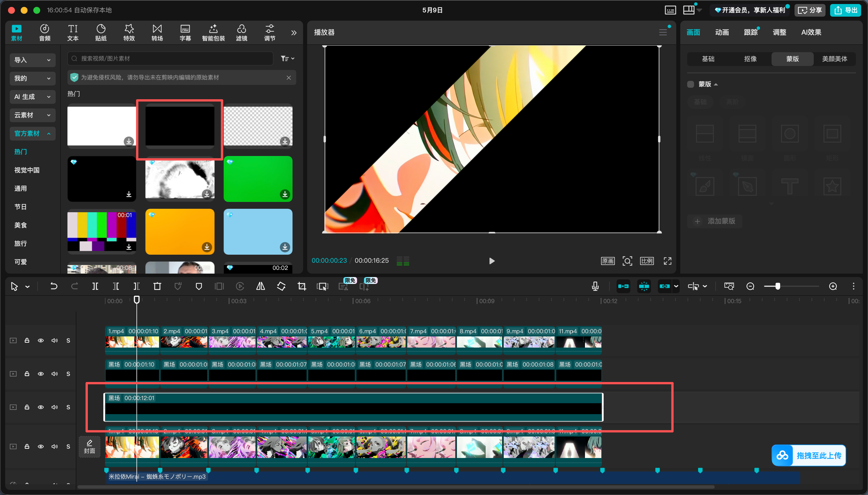Open the 滤镜 filters panel
This screenshot has width=868, height=495.
pos(242,33)
